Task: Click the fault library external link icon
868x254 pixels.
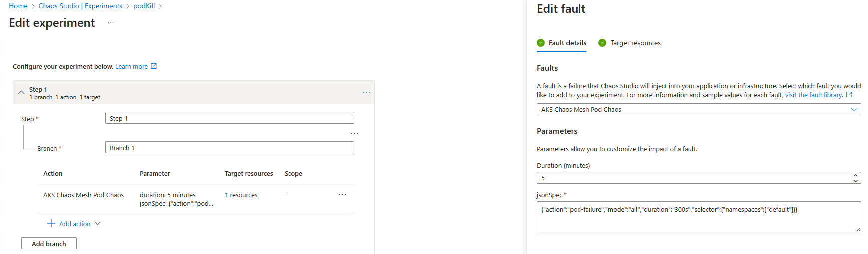Action: pyautogui.click(x=849, y=95)
